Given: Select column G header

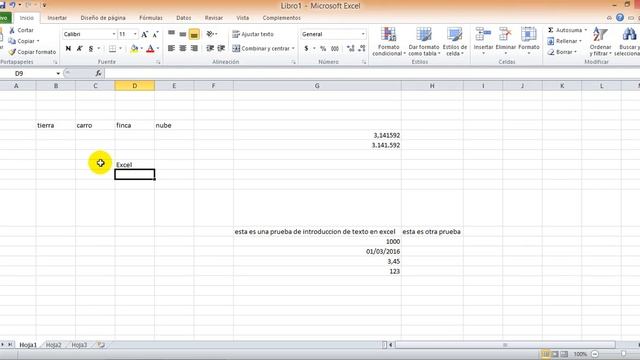Looking at the screenshot, I should (317, 86).
